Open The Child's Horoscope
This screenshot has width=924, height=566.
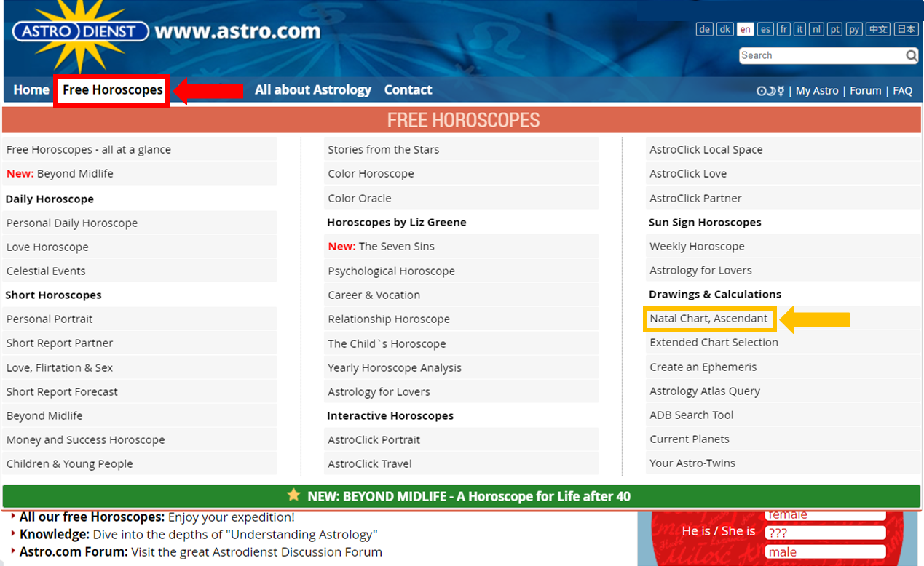click(462, 343)
